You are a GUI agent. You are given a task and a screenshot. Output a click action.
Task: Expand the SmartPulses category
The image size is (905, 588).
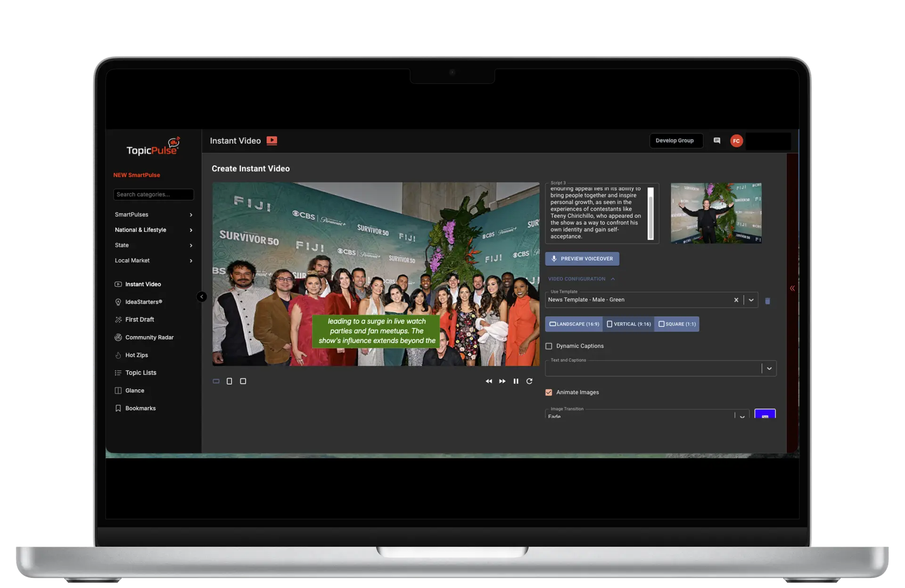pos(154,215)
